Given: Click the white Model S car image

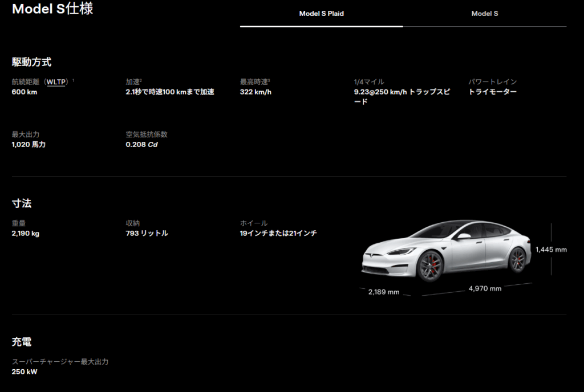Looking at the screenshot, I should [447, 251].
